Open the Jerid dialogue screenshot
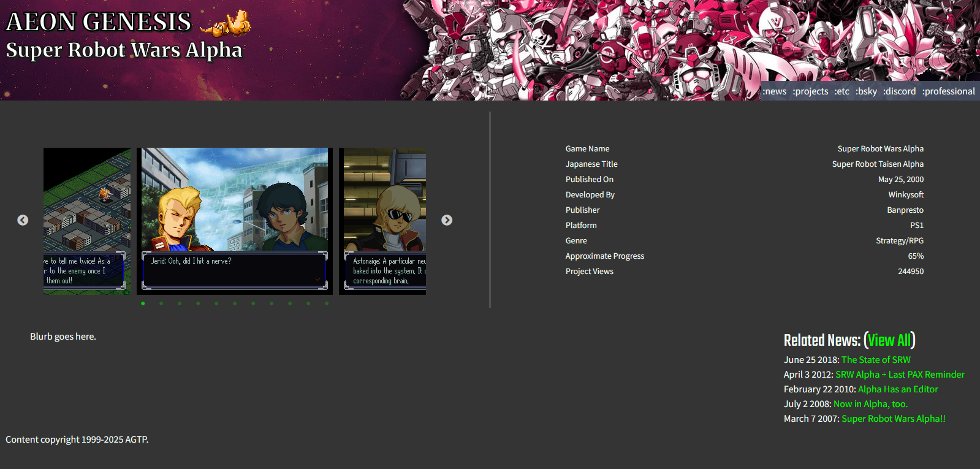The width and height of the screenshot is (980, 469). (235, 221)
